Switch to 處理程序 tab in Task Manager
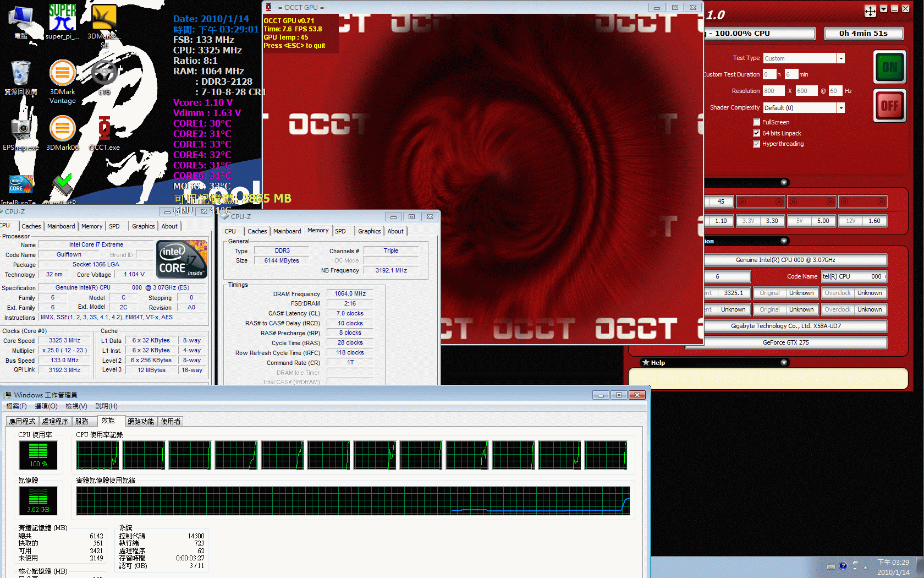The height and width of the screenshot is (578, 924). click(x=55, y=422)
